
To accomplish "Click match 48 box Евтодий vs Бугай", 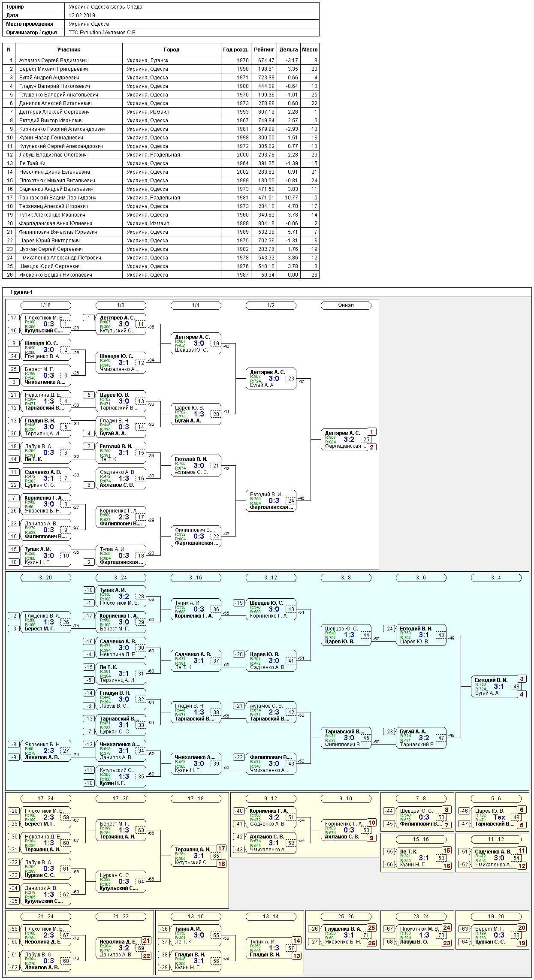I will [x=496, y=687].
